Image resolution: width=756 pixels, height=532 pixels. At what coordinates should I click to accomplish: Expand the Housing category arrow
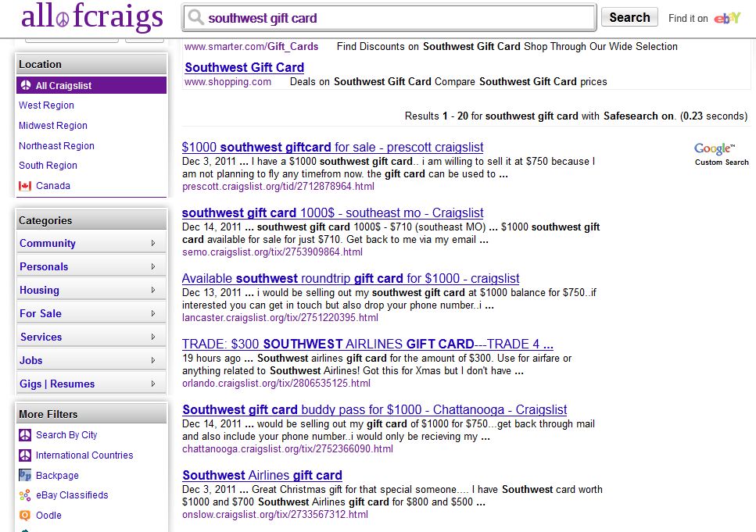coord(153,290)
